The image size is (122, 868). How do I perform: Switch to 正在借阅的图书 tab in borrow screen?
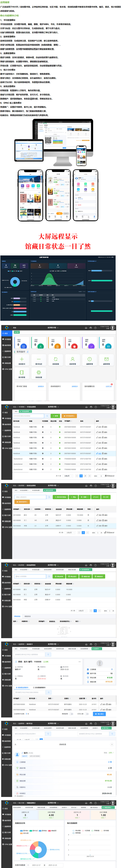point(39,687)
